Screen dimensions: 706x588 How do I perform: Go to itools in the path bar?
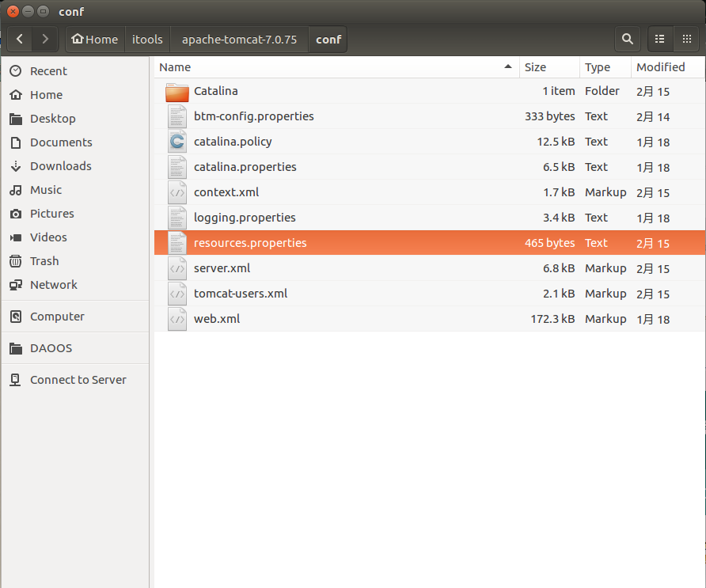click(147, 39)
